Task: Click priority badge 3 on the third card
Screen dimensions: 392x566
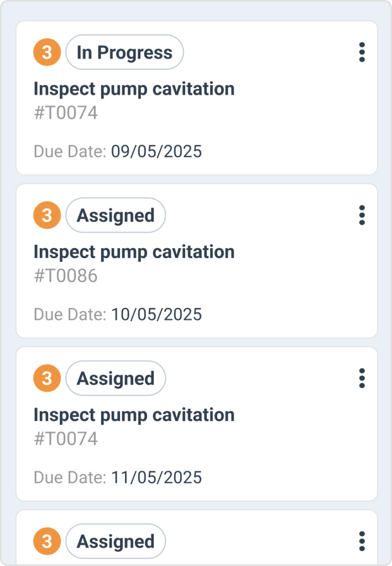Action: (x=46, y=378)
